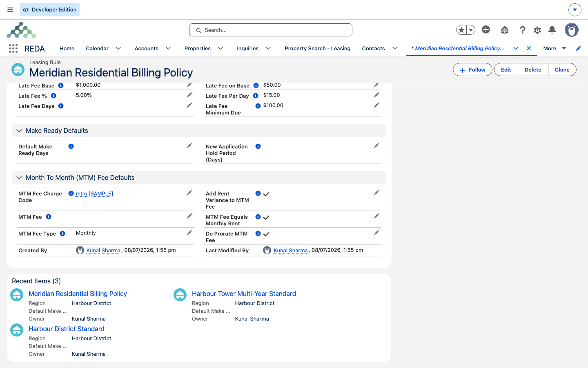
Task: Edit the MTM Fee Type field
Action: point(189,233)
